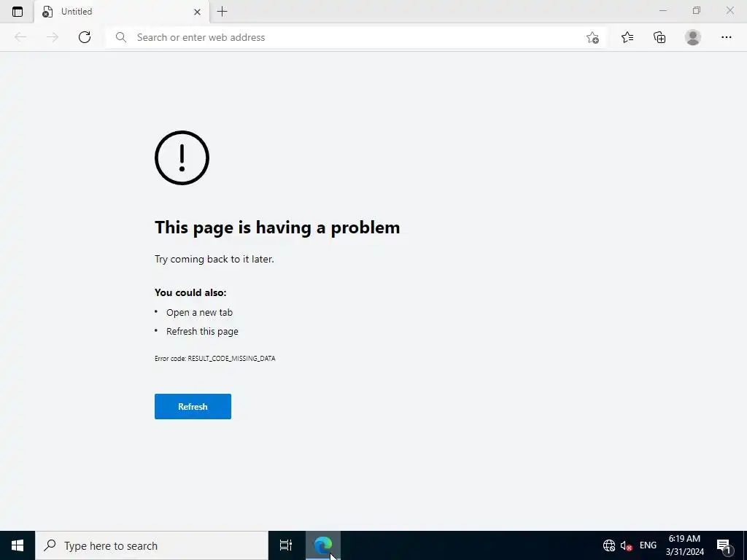Click Microsoft Edge icon on taskbar

[x=323, y=545]
